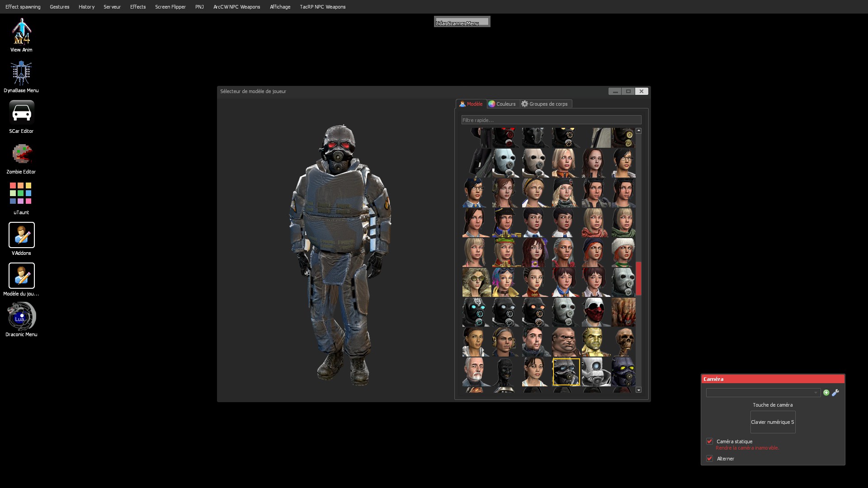Click the Filtre rapide search field
Image resolution: width=868 pixels, height=488 pixels.
pos(551,120)
